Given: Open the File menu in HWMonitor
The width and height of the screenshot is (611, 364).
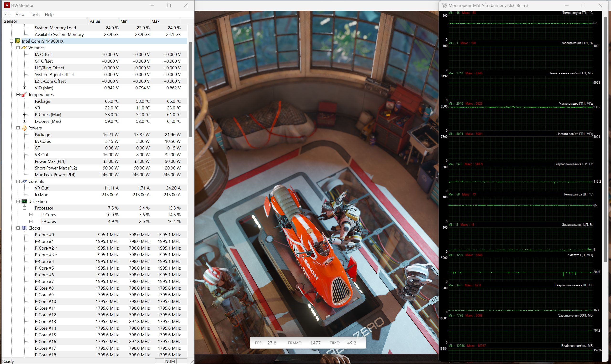Looking at the screenshot, I should (x=7, y=15).
